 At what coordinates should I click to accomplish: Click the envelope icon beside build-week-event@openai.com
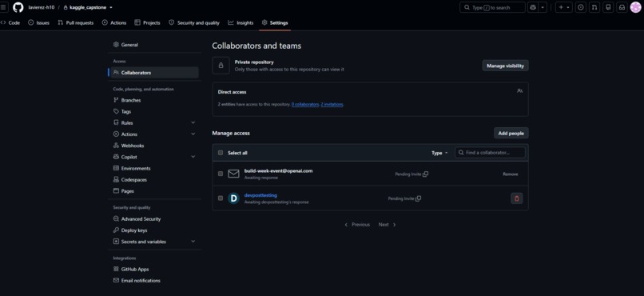coord(233,174)
